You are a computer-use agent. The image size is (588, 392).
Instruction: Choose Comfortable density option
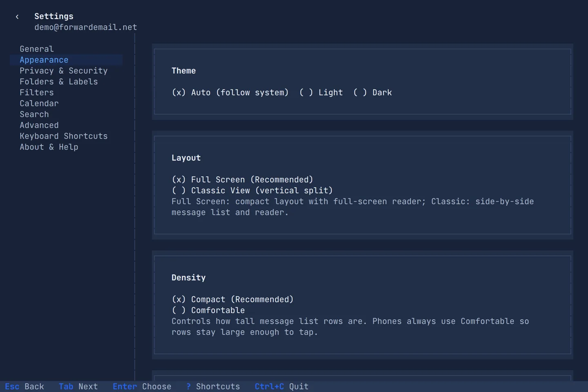tap(208, 310)
